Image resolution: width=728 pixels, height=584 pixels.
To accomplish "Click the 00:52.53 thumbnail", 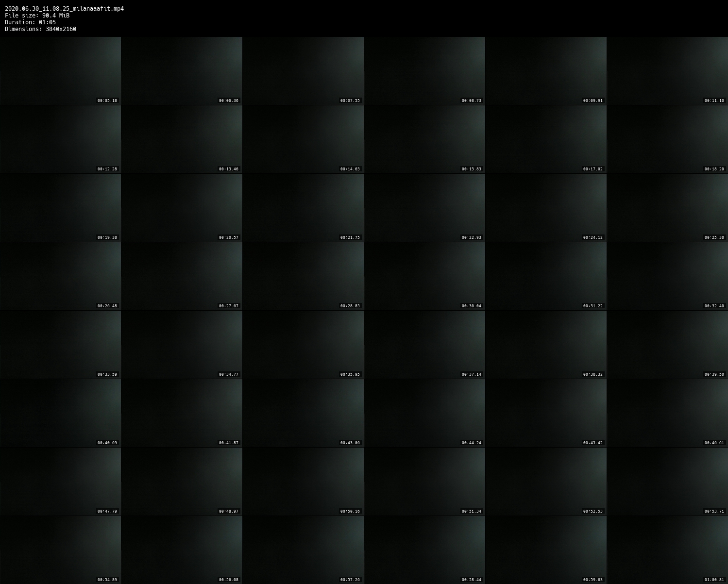I will click(546, 482).
